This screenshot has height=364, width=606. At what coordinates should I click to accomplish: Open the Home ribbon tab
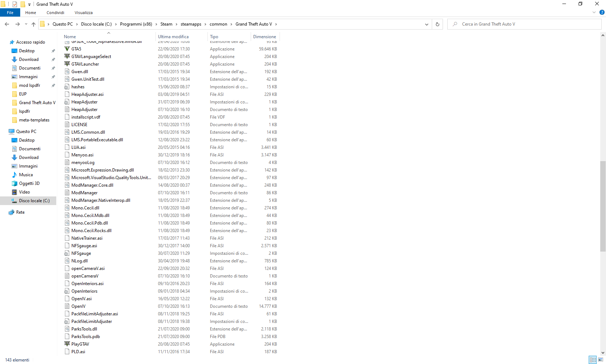pos(31,13)
